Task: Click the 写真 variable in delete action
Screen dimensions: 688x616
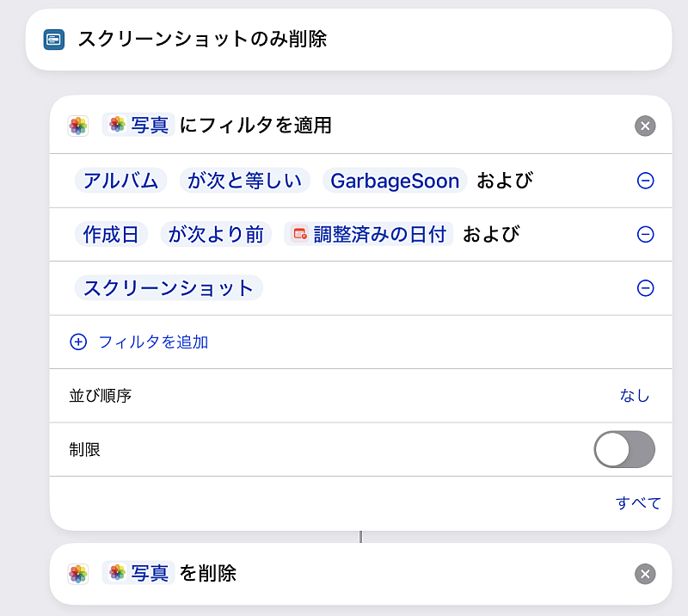Action: click(x=138, y=573)
